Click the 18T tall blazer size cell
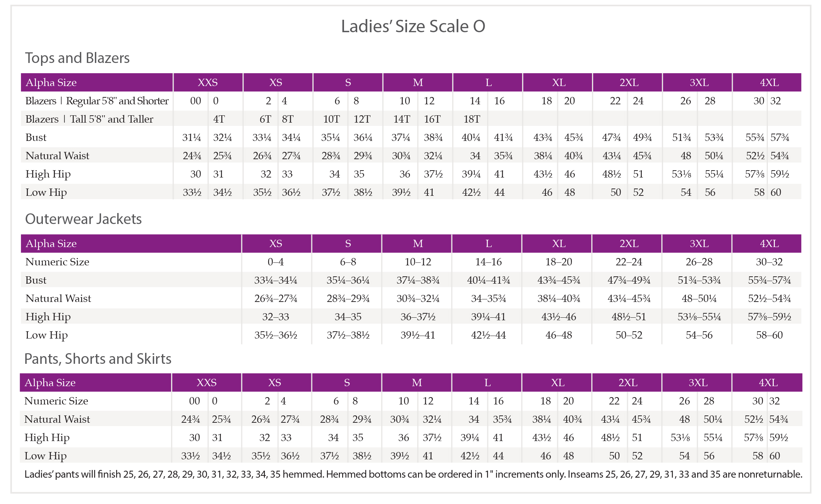Image resolution: width=821 pixels, height=504 pixels. 471,119
